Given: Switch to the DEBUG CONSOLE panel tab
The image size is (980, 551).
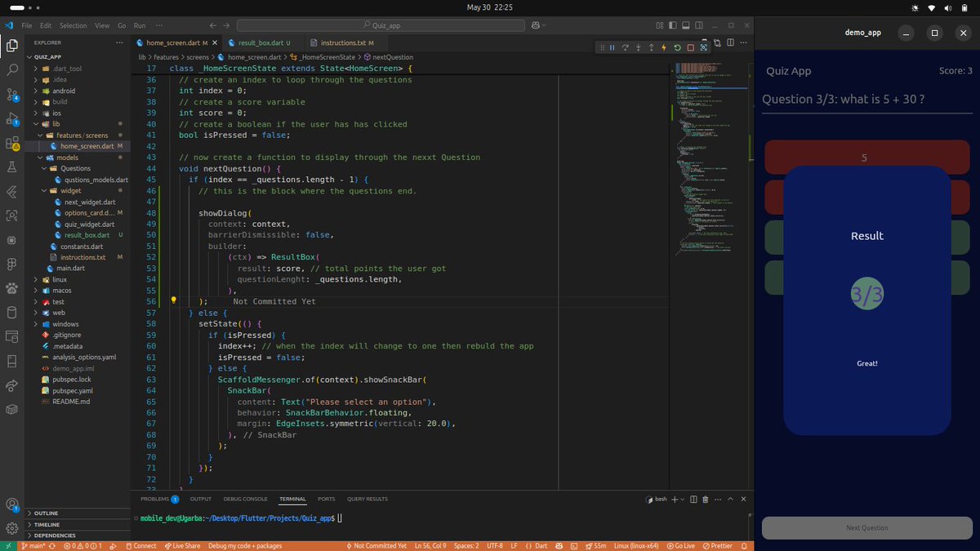Looking at the screenshot, I should pos(245,499).
